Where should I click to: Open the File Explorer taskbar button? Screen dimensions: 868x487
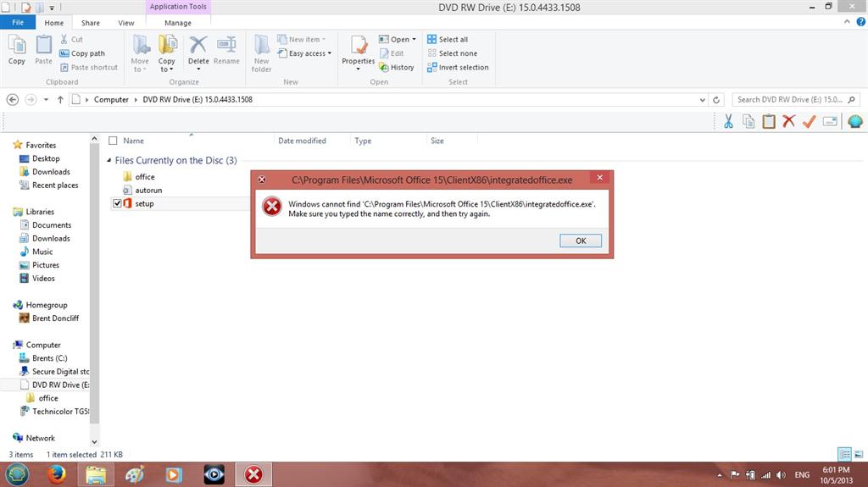[x=96, y=474]
